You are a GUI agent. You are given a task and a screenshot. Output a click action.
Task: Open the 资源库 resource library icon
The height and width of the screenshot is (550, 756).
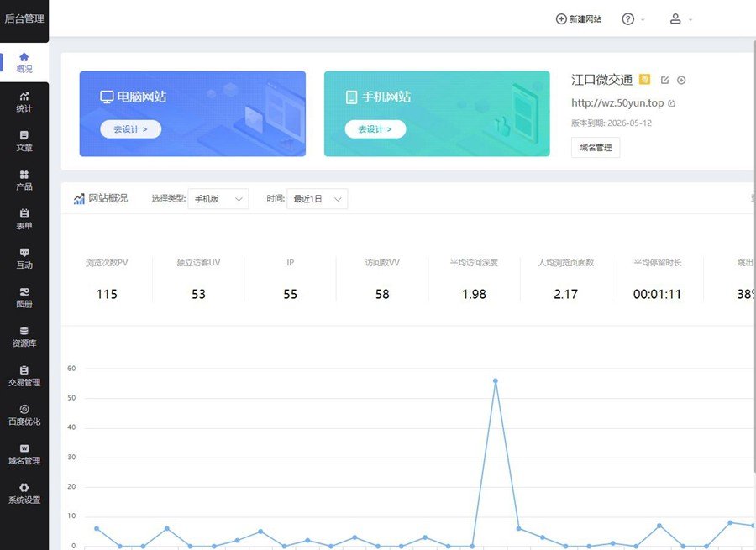pyautogui.click(x=24, y=331)
